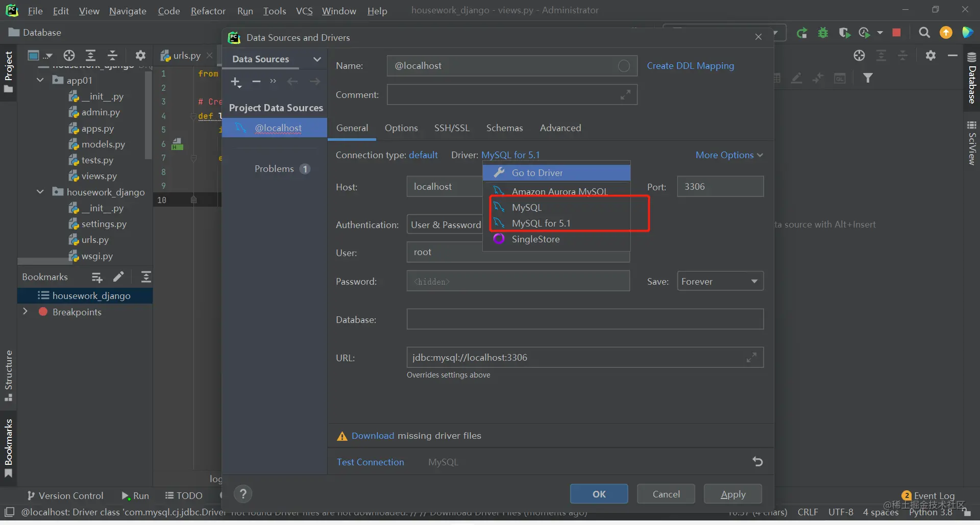This screenshot has height=525, width=980.
Task: Click the User field containing root
Action: tap(518, 253)
